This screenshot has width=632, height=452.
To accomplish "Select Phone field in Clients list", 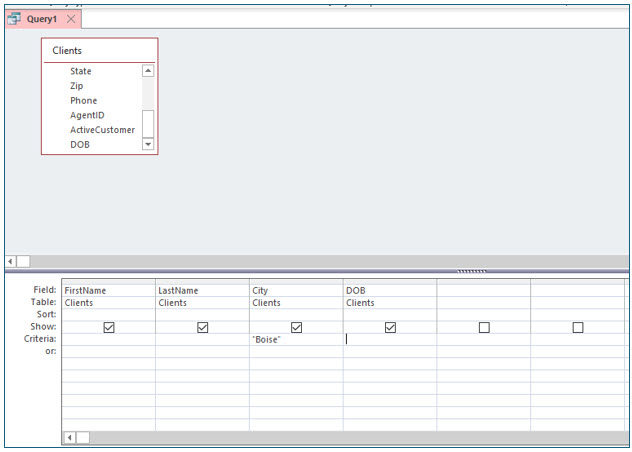I will pos(83,100).
